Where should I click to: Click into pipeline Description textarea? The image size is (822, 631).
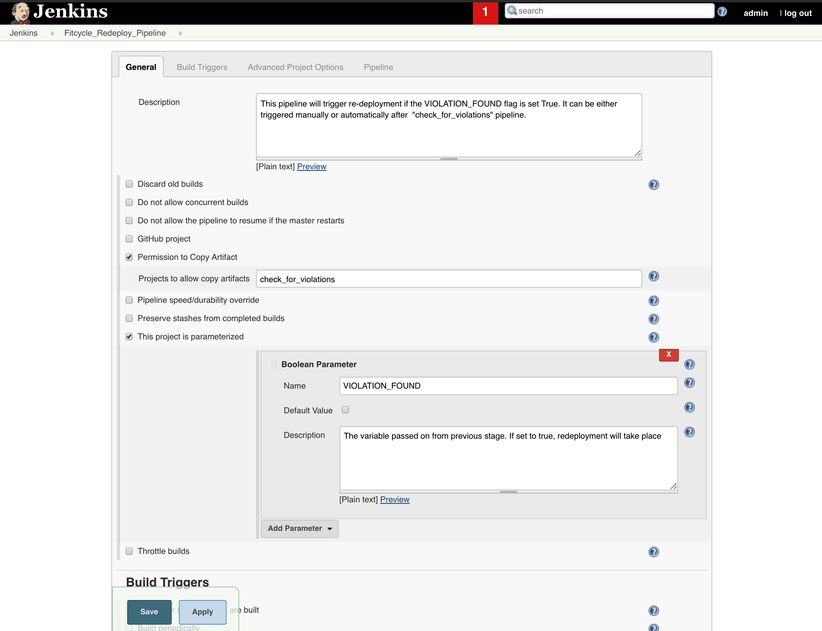(449, 125)
